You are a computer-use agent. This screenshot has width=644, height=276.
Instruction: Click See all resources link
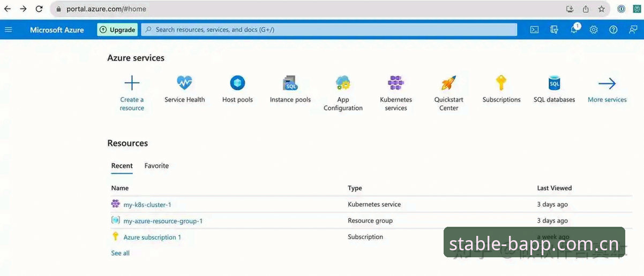[x=120, y=253]
